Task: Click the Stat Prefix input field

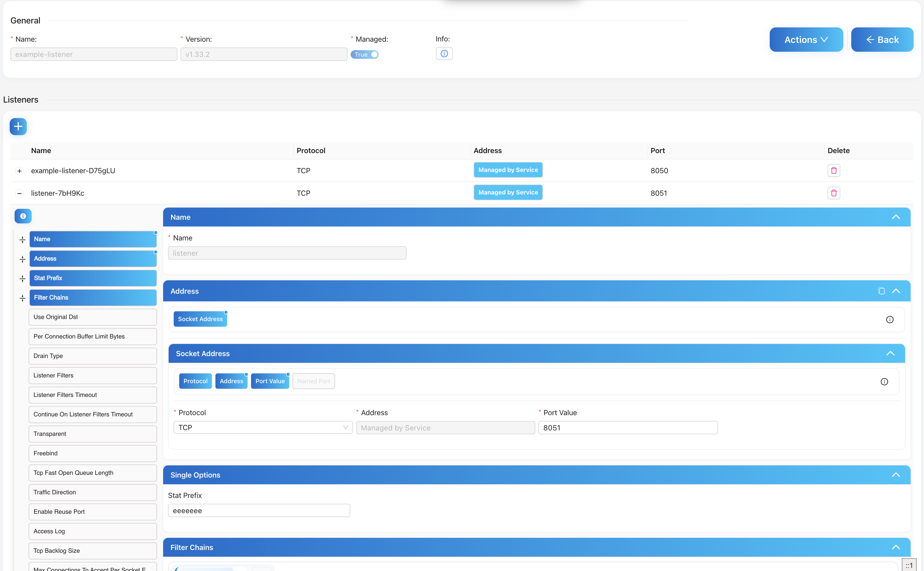Action: tap(259, 510)
